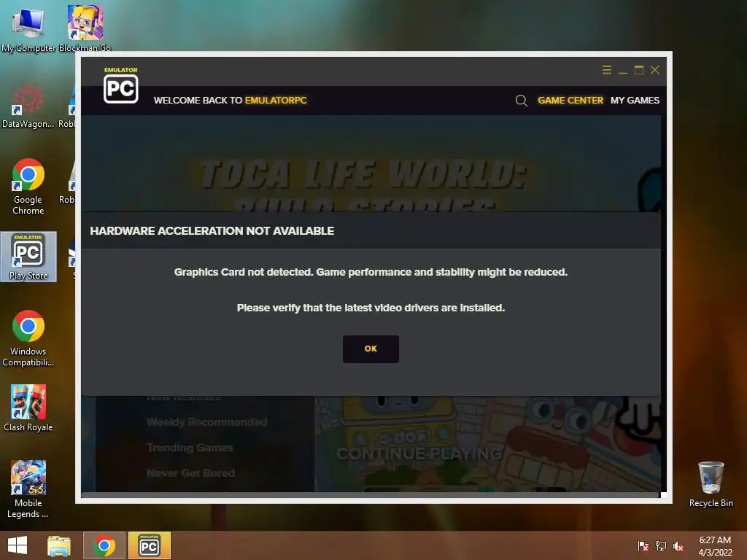
Task: Click the muted volume tray icon
Action: (678, 545)
